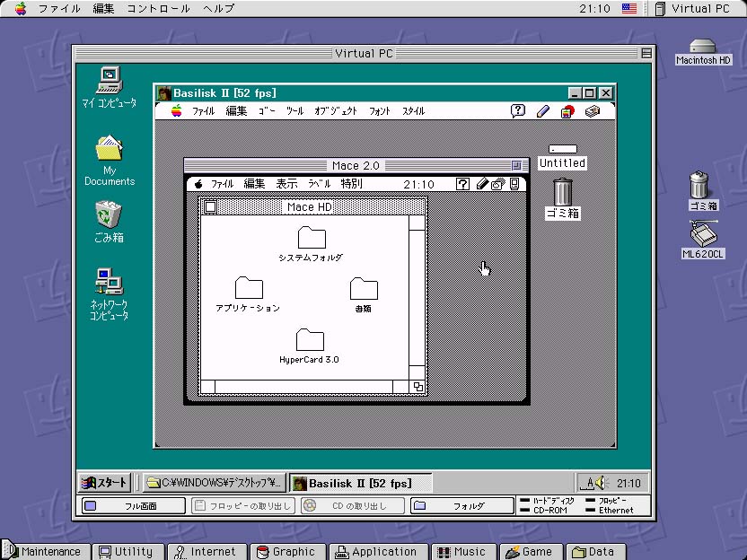Screen dimensions: 747x560
Task: Open the Apple menu in the Basilisk II menu bar
Action: coord(176,111)
